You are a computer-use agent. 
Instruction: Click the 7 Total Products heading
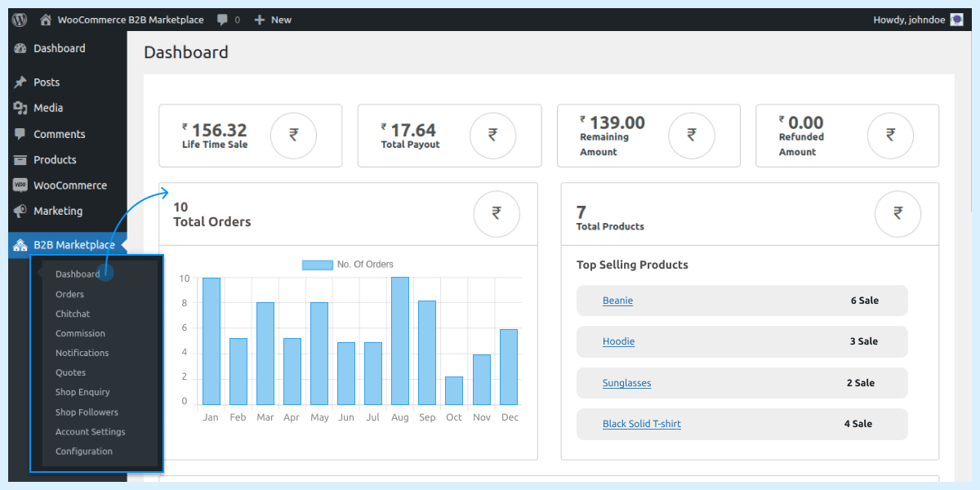pos(610,219)
